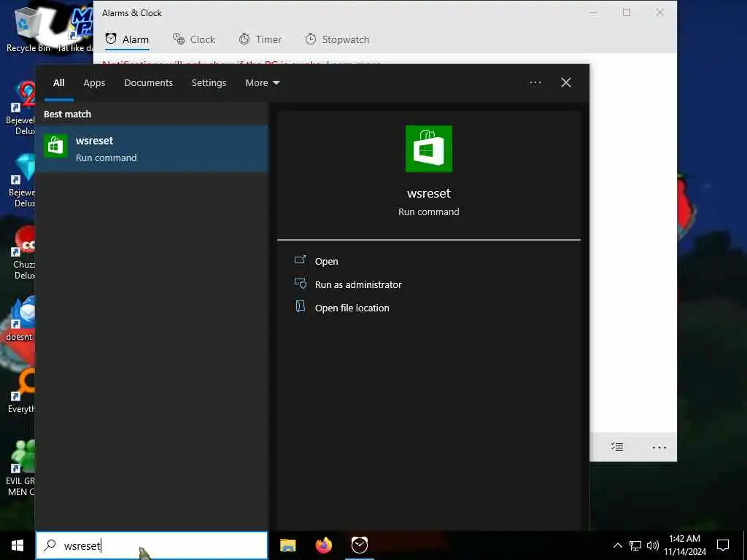Switch to the Apps search tab
The width and height of the screenshot is (747, 560).
point(94,83)
